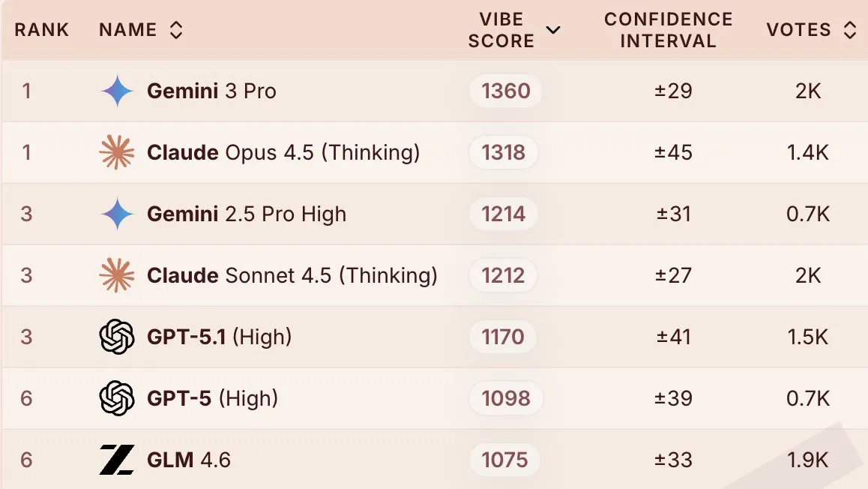Click the 1075 score badge for GLM 4.6
868x489 pixels.
tap(504, 459)
